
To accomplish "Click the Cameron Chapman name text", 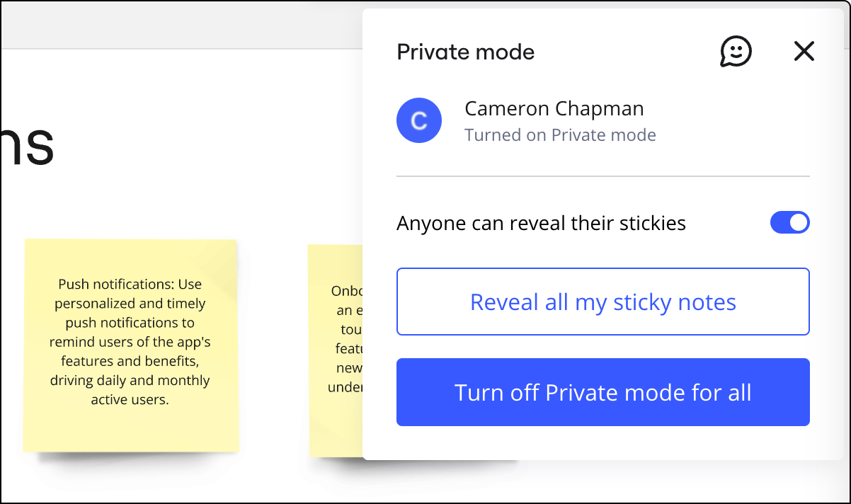I will pos(554,108).
